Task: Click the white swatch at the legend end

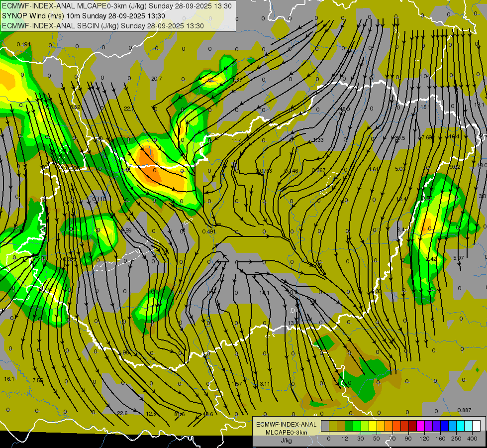Action: point(476,426)
